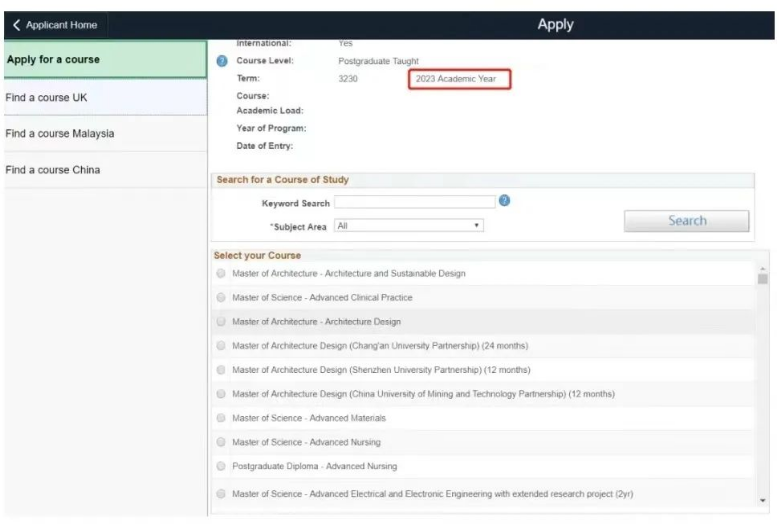
Task: Click the Search button
Action: point(687,221)
